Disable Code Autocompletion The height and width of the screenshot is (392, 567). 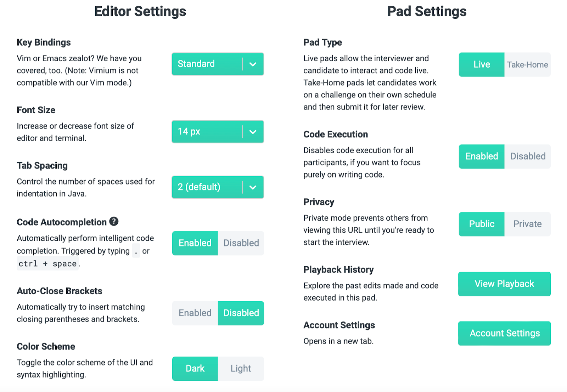(241, 243)
